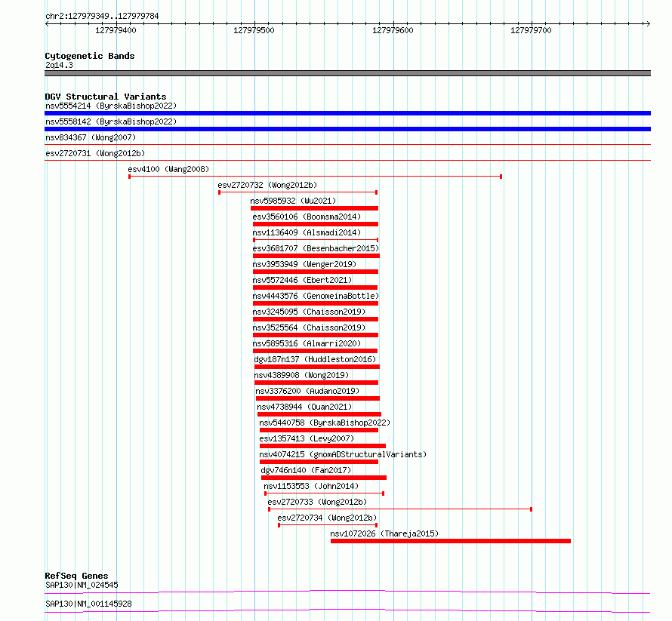The width and height of the screenshot is (672, 621).
Task: Click the SAP130|NM_024545 magenta gene line
Action: [x=347, y=592]
